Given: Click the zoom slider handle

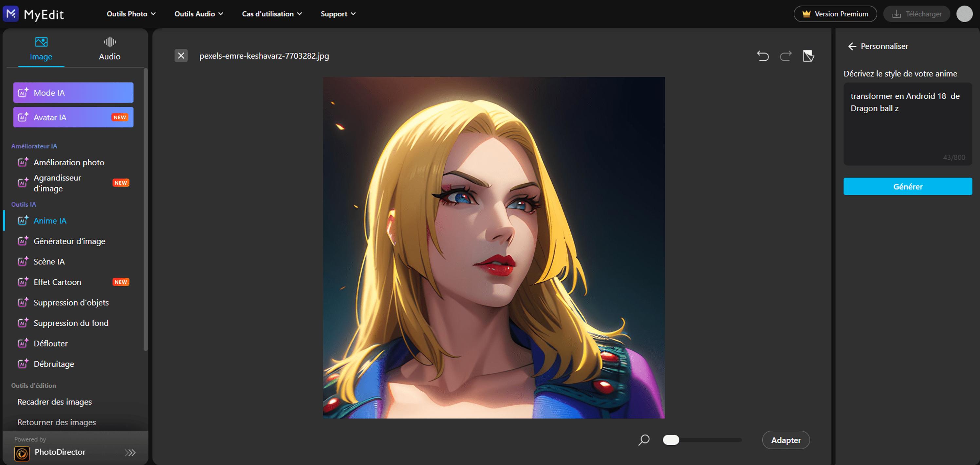Looking at the screenshot, I should [671, 440].
